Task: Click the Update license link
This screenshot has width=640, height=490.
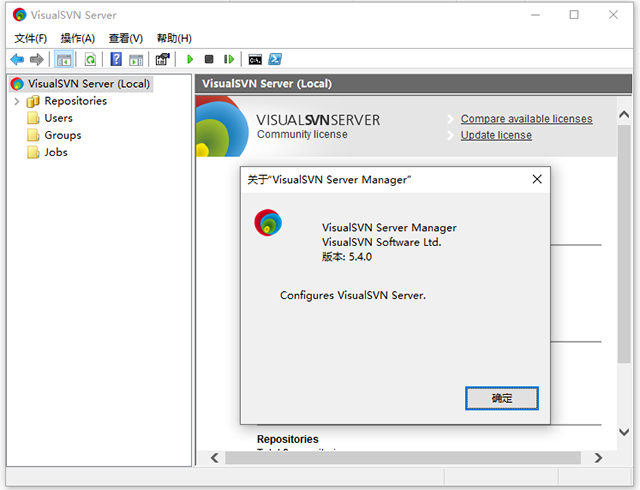Action: pos(496,135)
